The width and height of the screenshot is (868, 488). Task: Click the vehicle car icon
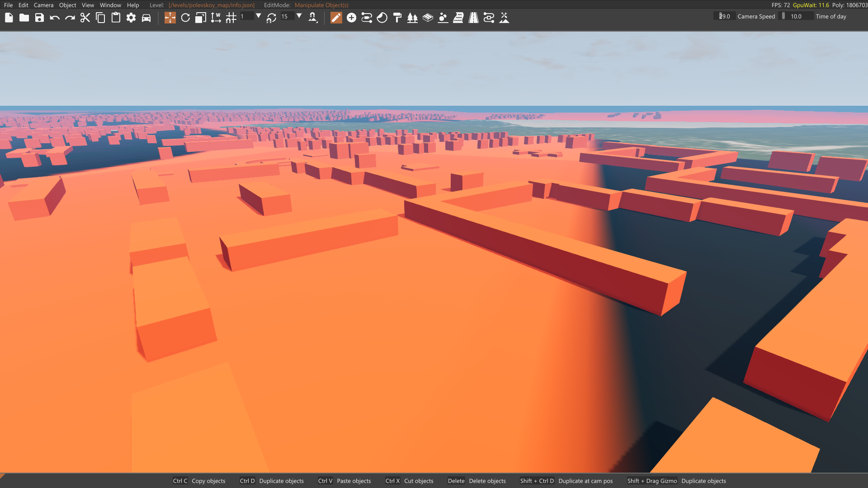(146, 18)
